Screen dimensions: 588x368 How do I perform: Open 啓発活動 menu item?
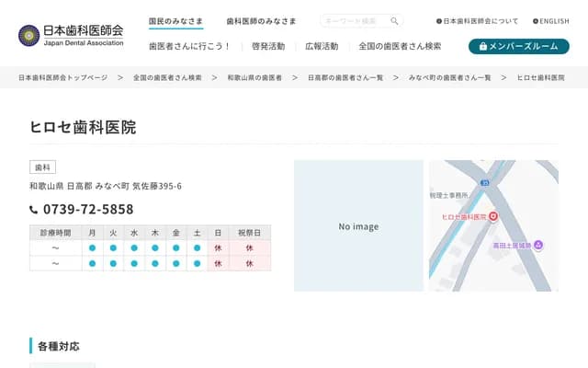click(x=268, y=46)
